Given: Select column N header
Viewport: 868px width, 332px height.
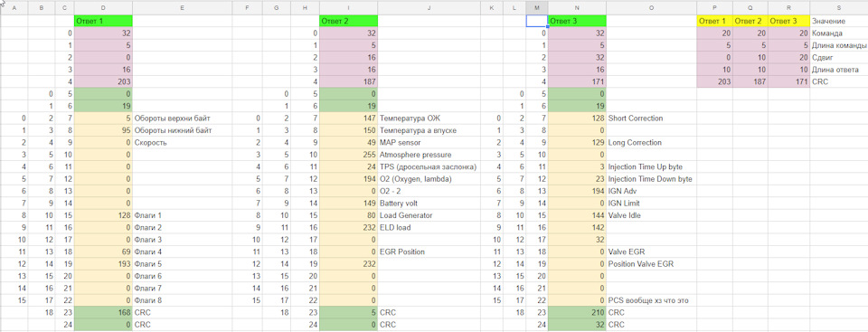Looking at the screenshot, I should [577, 8].
